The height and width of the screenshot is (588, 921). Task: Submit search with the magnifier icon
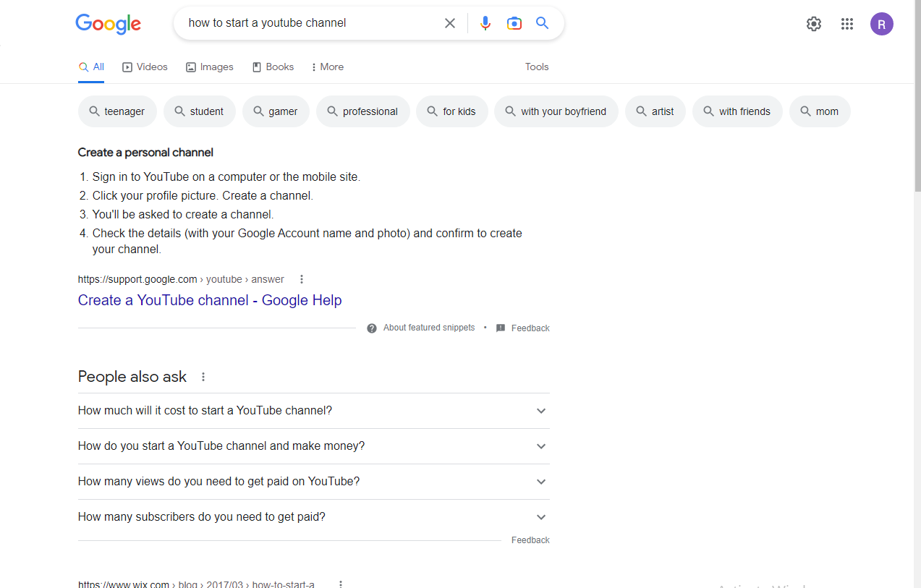tap(543, 23)
